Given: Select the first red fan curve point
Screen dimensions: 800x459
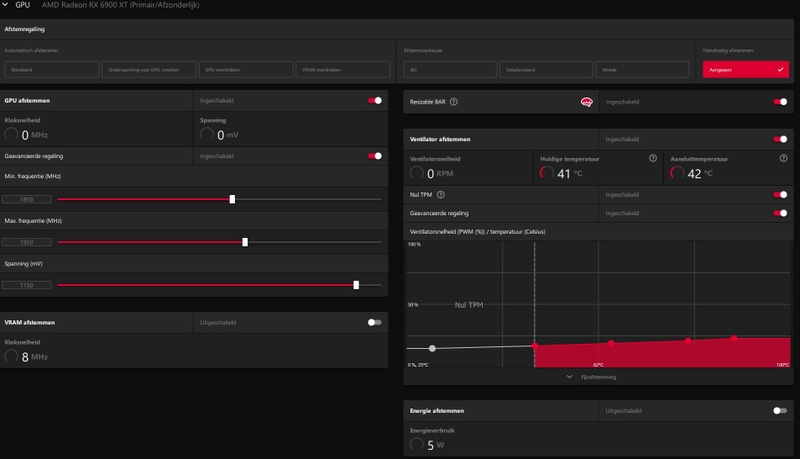Looking at the screenshot, I should coord(534,346).
